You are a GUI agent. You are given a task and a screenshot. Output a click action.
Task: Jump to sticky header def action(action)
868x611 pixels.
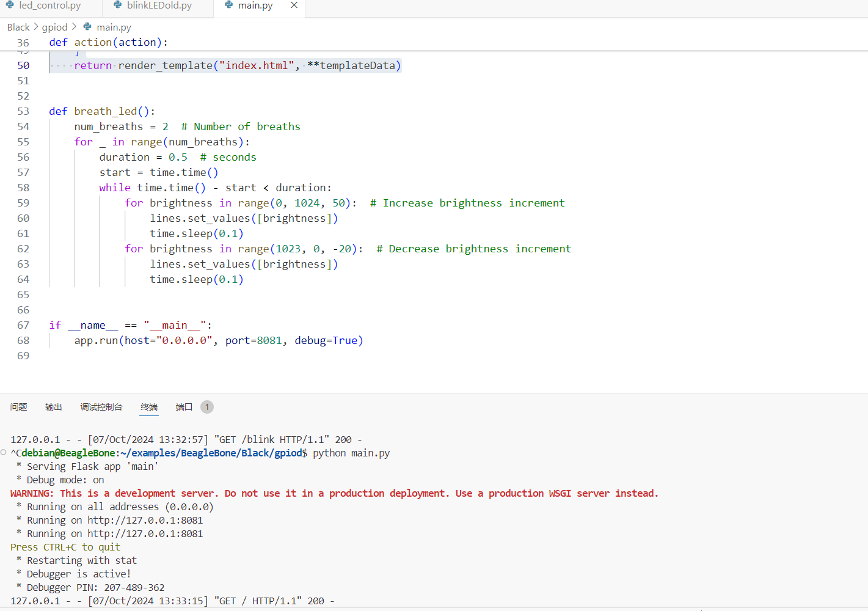pos(108,42)
